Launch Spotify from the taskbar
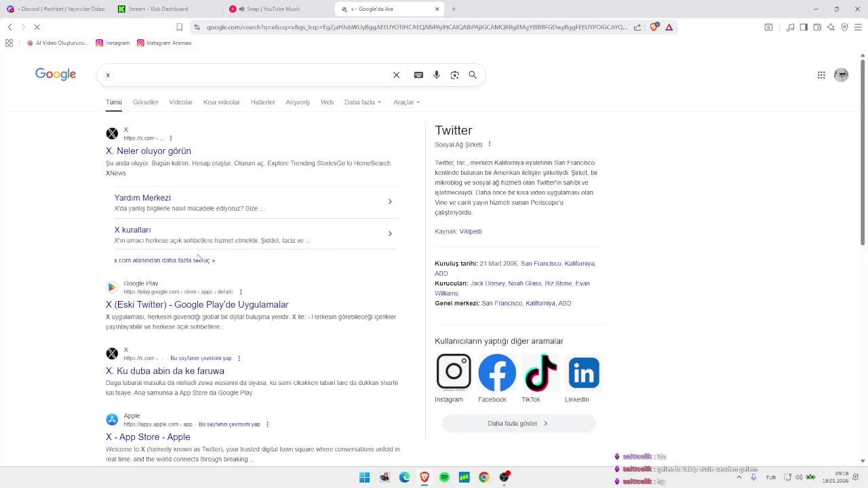 pyautogui.click(x=444, y=477)
